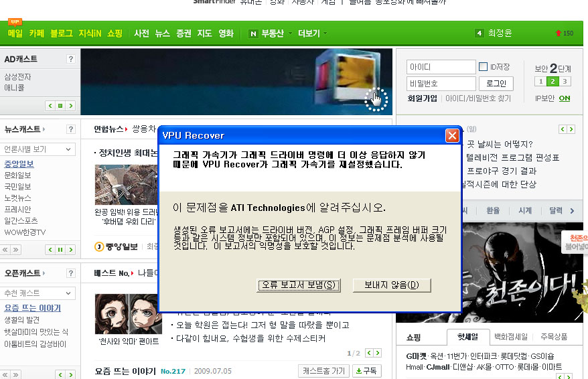Click AD캐스트 stop button icon
The height and width of the screenshot is (379, 588).
point(60,106)
